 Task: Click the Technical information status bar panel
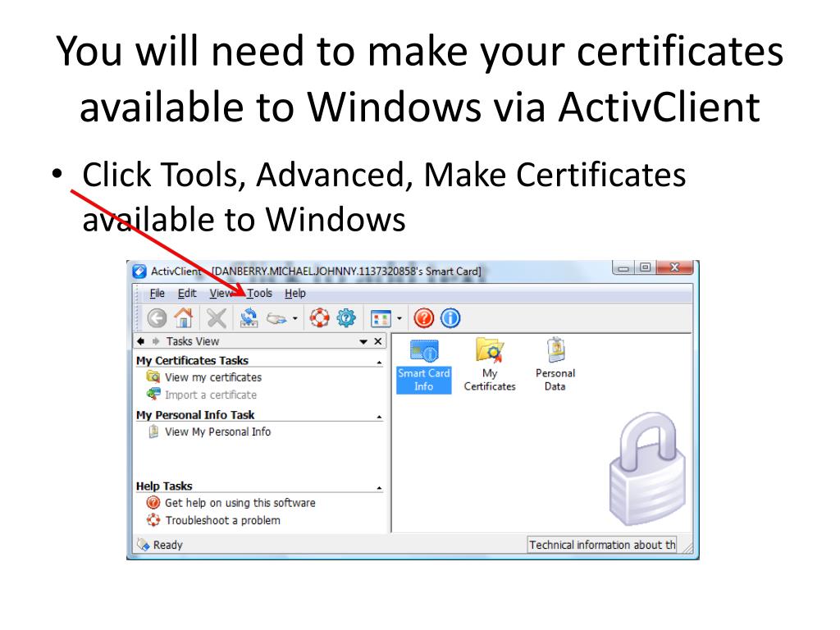pos(601,545)
